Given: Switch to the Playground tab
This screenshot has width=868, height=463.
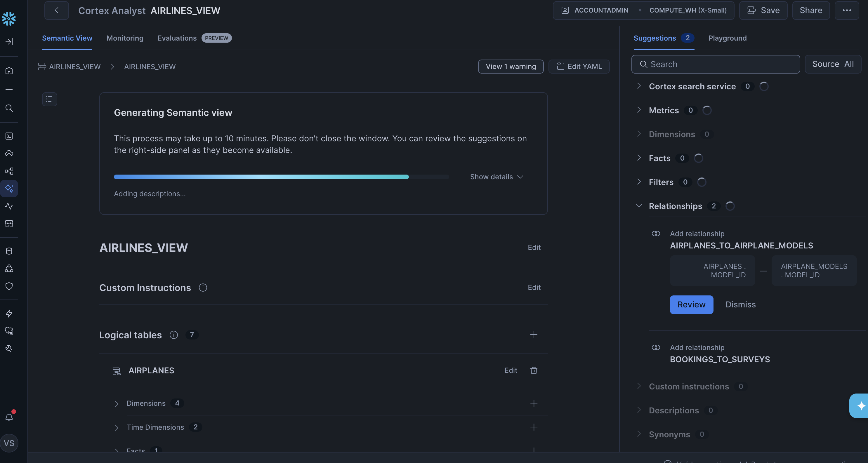Looking at the screenshot, I should coord(727,38).
